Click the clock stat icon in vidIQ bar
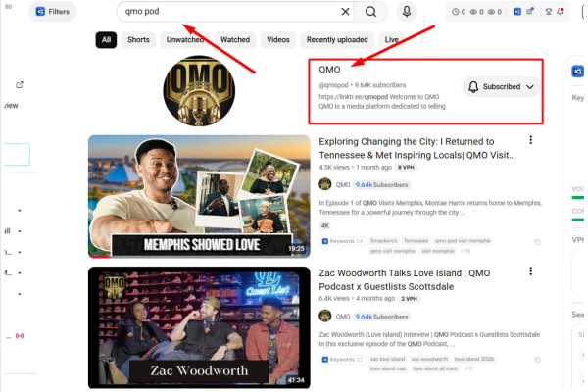 click(456, 12)
